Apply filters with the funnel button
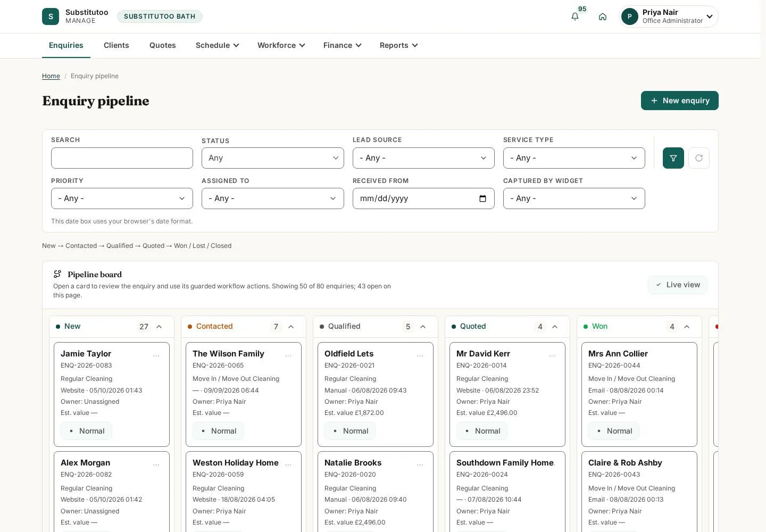The width and height of the screenshot is (766, 532). point(673,158)
